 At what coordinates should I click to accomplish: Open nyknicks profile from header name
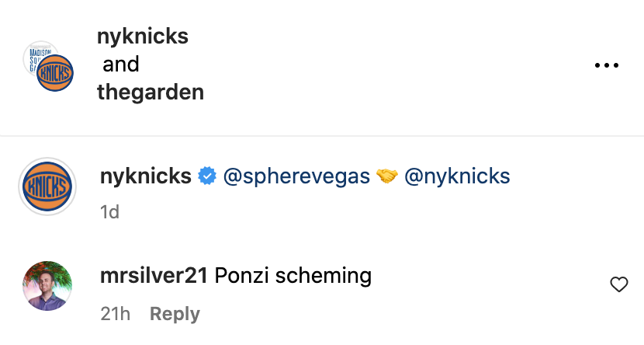pyautogui.click(x=143, y=37)
